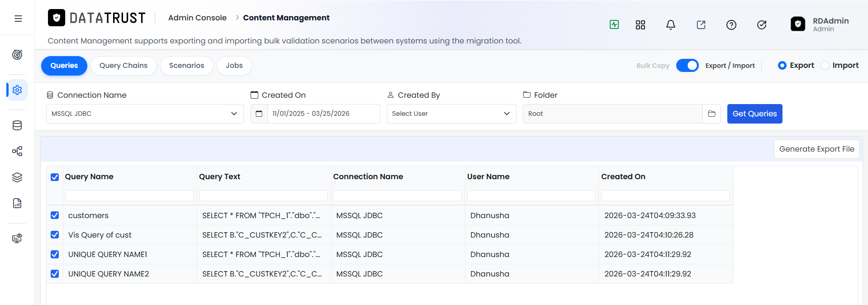
Task: Uncheck the customers query row
Action: tap(55, 215)
